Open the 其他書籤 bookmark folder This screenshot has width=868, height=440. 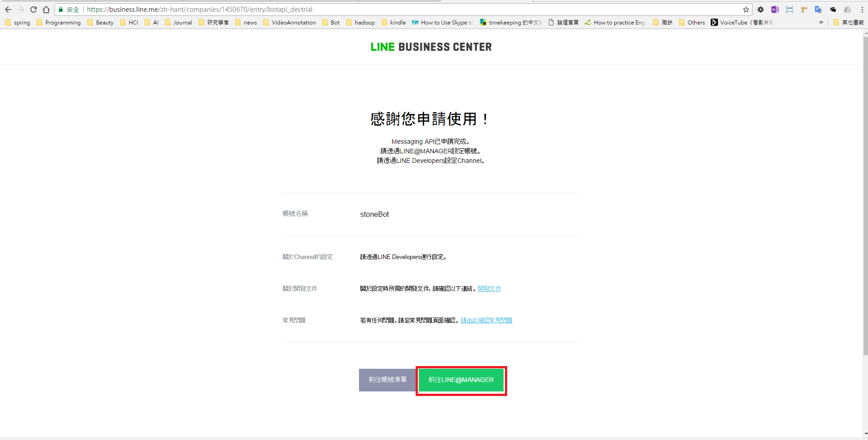point(848,22)
